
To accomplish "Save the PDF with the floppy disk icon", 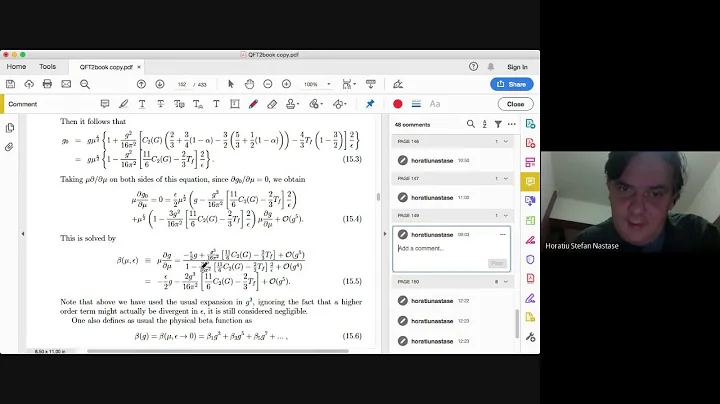I will (10, 84).
